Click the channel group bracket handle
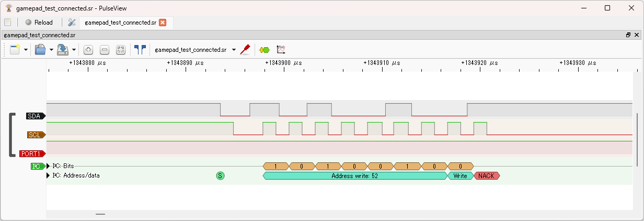This screenshot has width=644, height=221. click(11, 135)
